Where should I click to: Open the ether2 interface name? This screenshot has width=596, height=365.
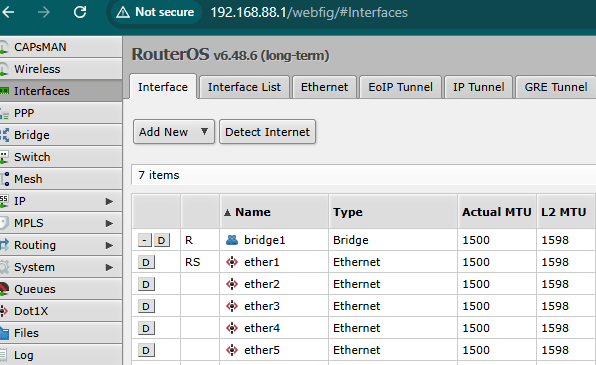coord(262,284)
